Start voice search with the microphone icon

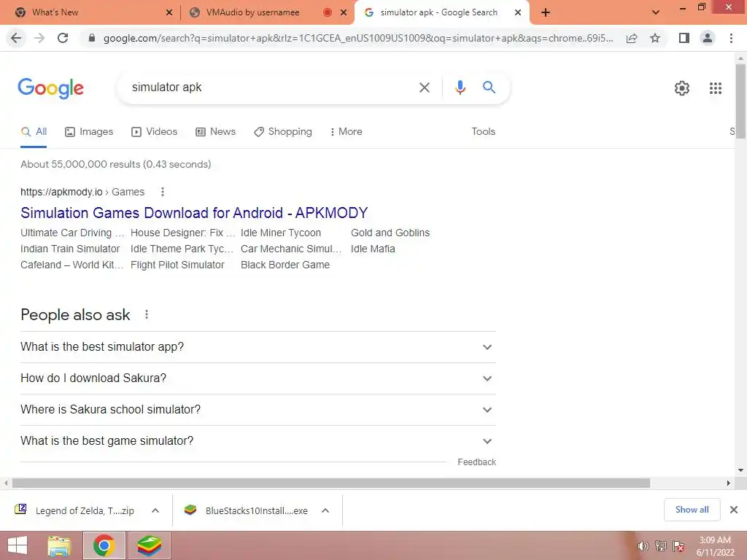[x=460, y=87]
